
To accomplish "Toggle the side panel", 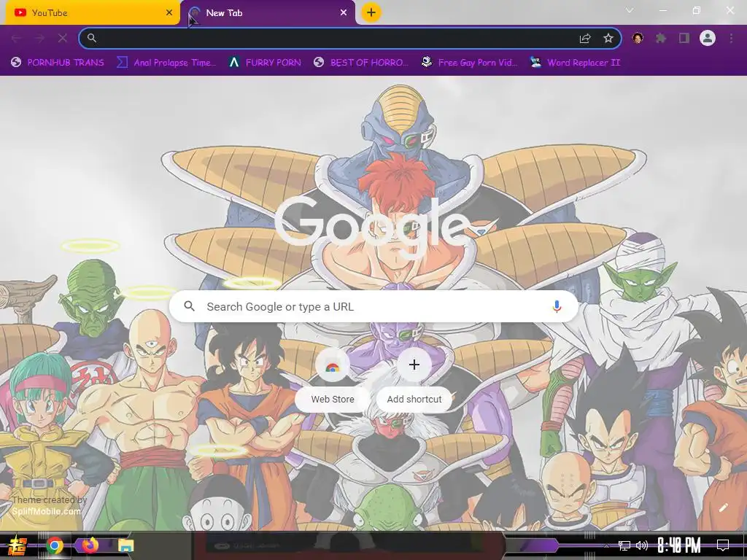I will pos(684,38).
